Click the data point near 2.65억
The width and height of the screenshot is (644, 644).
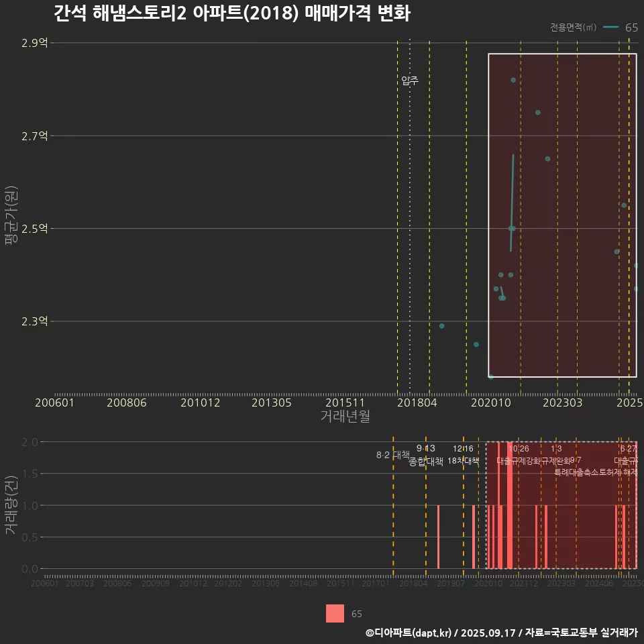coord(547,159)
